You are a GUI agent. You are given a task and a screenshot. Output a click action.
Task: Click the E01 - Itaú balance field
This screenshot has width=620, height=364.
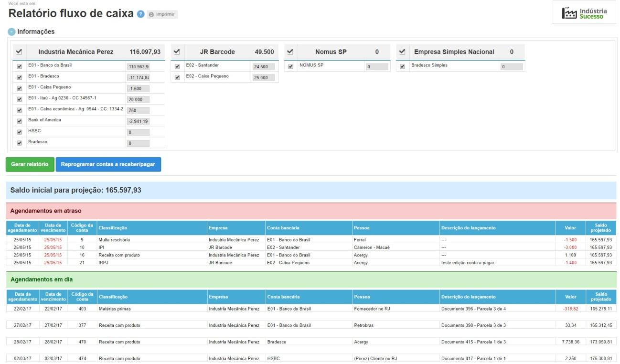click(138, 99)
